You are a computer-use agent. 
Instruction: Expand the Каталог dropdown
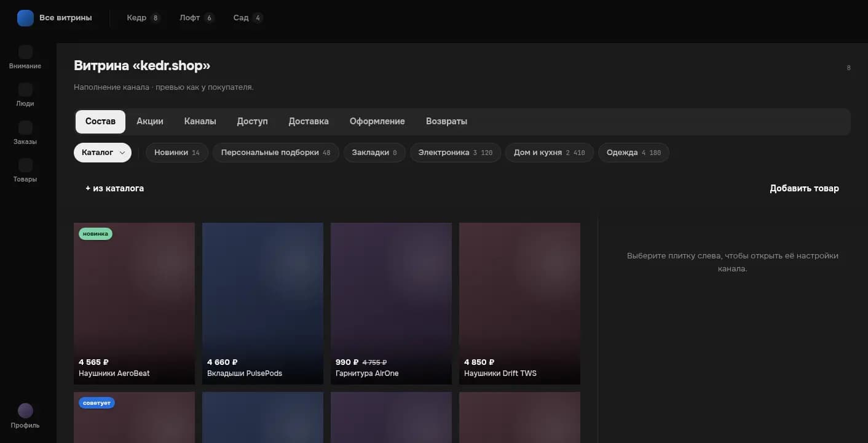pos(103,153)
